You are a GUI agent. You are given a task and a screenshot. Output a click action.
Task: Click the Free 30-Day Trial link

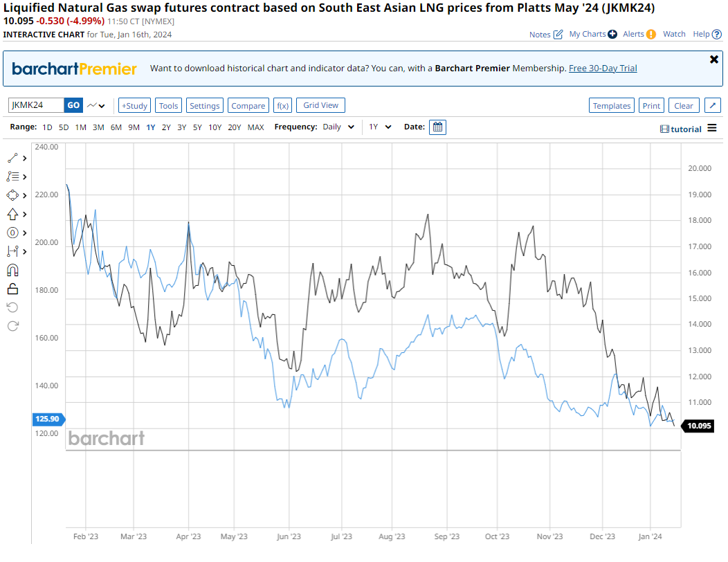[603, 69]
